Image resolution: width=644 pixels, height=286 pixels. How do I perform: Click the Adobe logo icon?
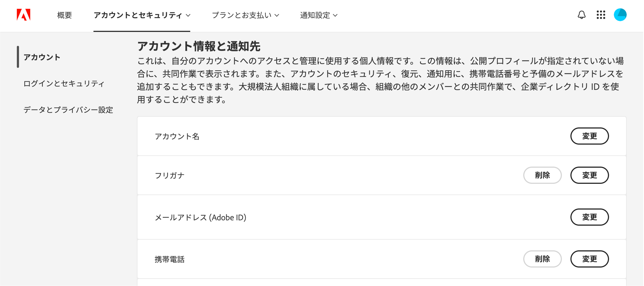pos(24,15)
